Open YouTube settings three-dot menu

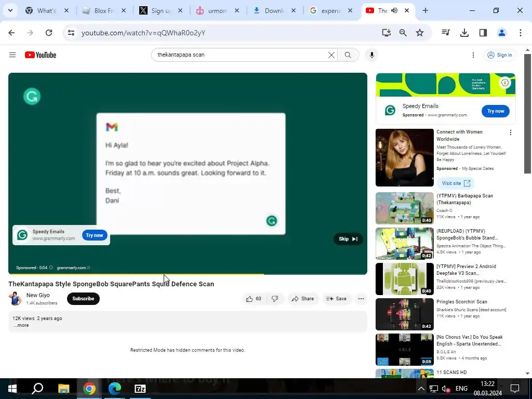click(x=473, y=55)
